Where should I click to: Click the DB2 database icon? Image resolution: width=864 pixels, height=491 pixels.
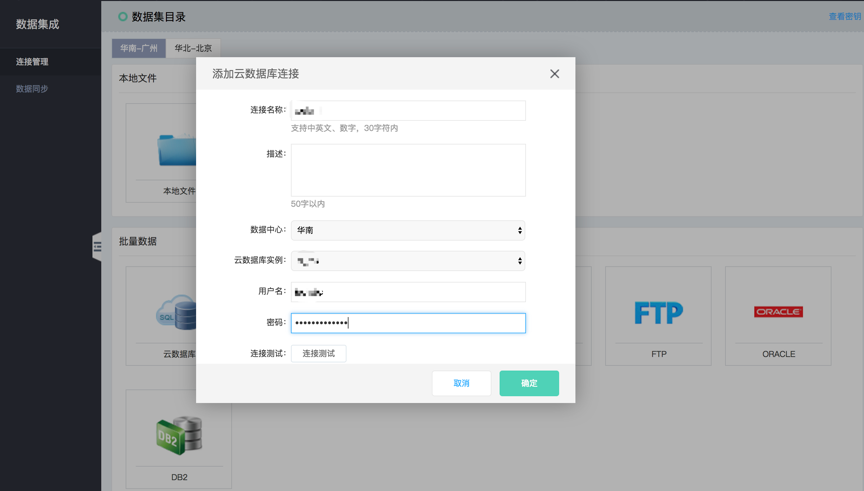[179, 435]
